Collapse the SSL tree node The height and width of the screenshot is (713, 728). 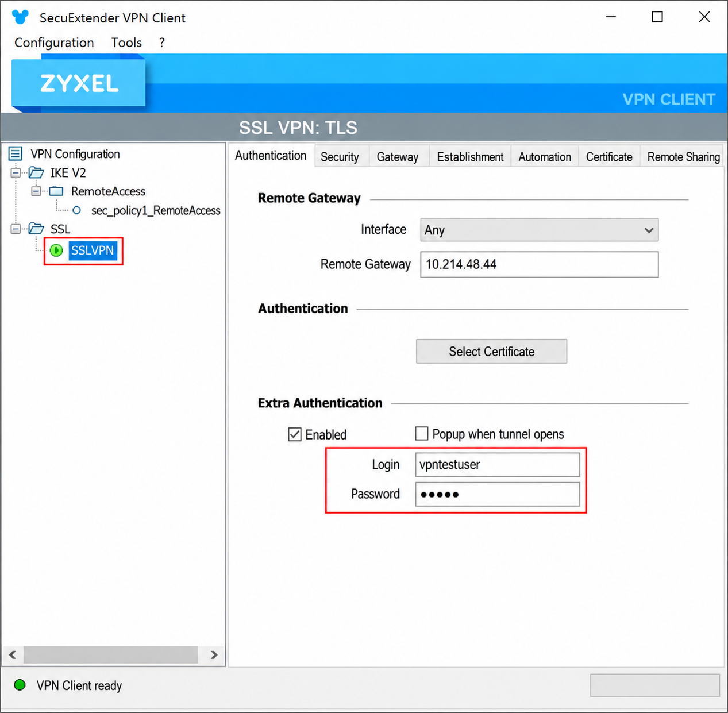click(x=16, y=229)
